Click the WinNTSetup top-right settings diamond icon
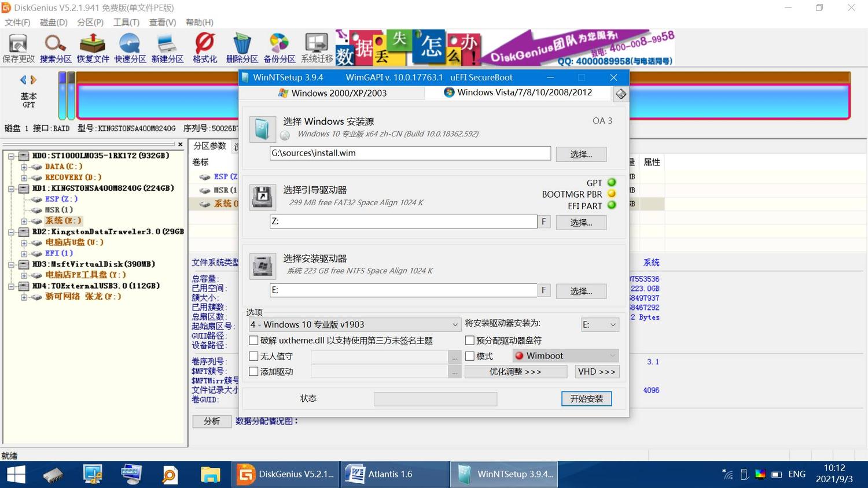The image size is (868, 488). [621, 94]
